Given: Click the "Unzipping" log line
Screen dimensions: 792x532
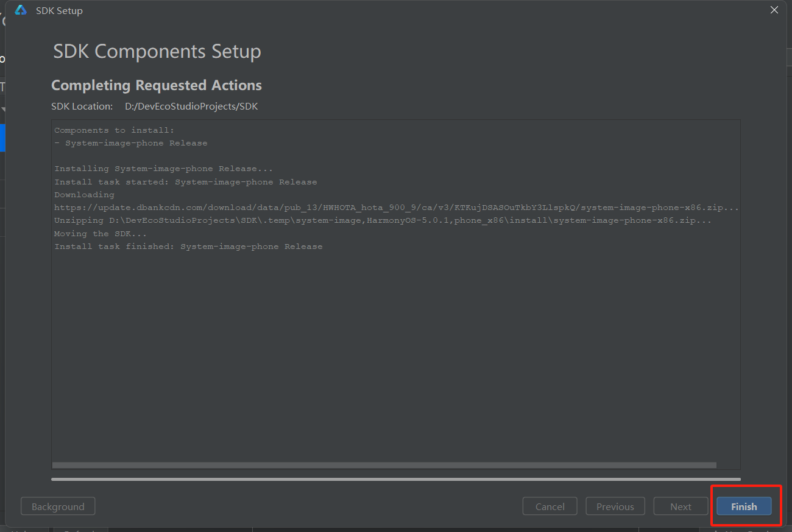Looking at the screenshot, I should point(383,220).
